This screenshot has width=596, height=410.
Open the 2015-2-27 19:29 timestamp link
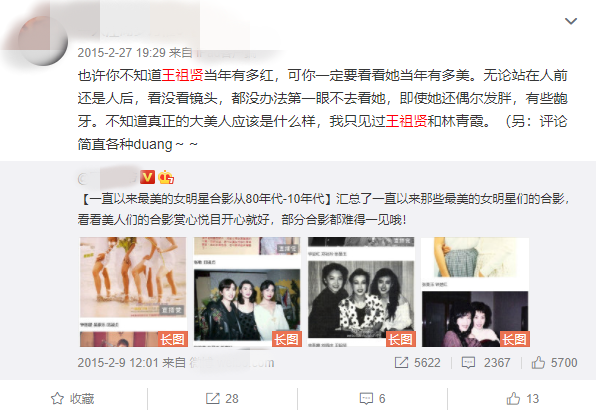(122, 52)
